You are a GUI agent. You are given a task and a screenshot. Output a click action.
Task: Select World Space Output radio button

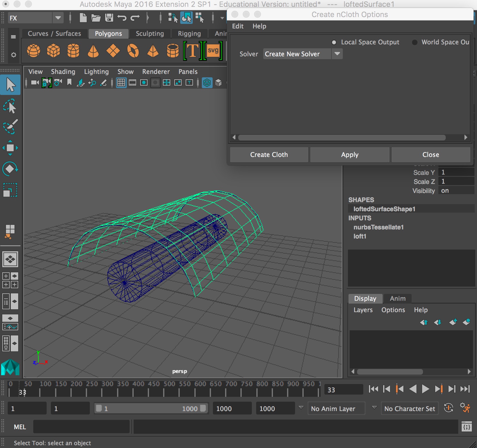[415, 42]
